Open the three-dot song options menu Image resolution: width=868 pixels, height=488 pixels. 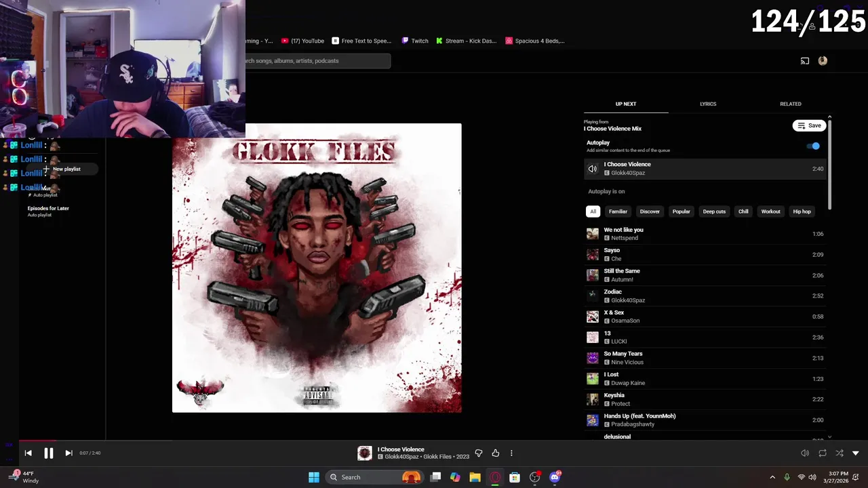pos(511,453)
